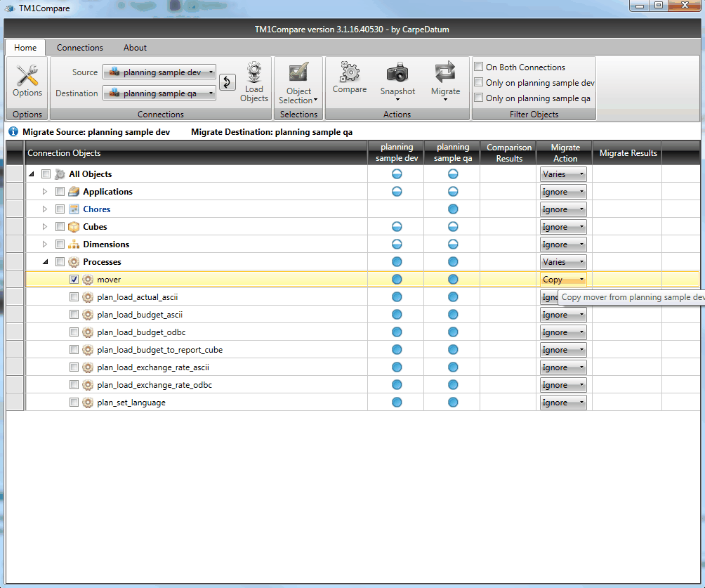Click the Processes gear icon

(x=74, y=262)
